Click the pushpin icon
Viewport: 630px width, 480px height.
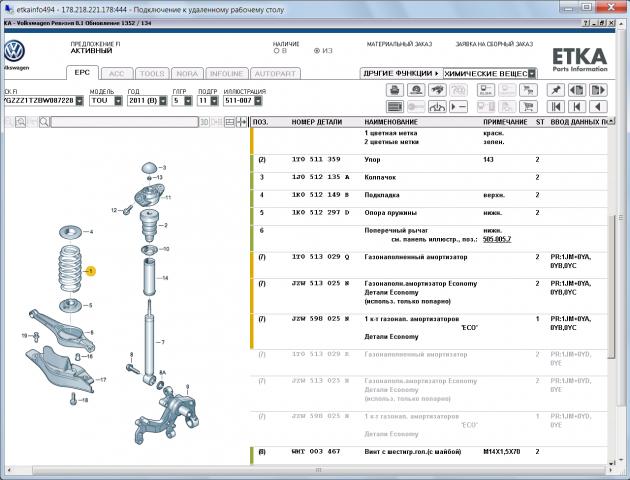[x=556, y=90]
